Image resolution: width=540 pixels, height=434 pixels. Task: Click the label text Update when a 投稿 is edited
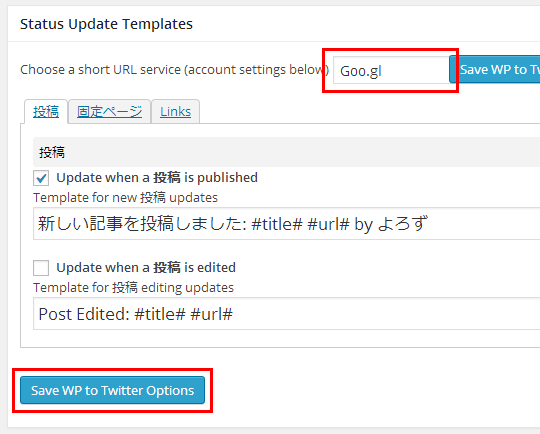click(x=146, y=268)
